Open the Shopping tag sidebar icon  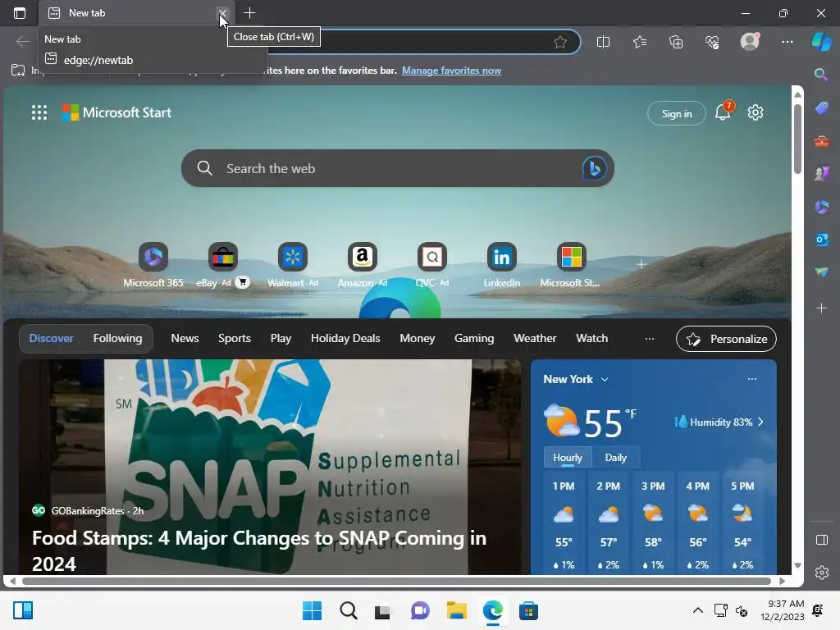822,108
